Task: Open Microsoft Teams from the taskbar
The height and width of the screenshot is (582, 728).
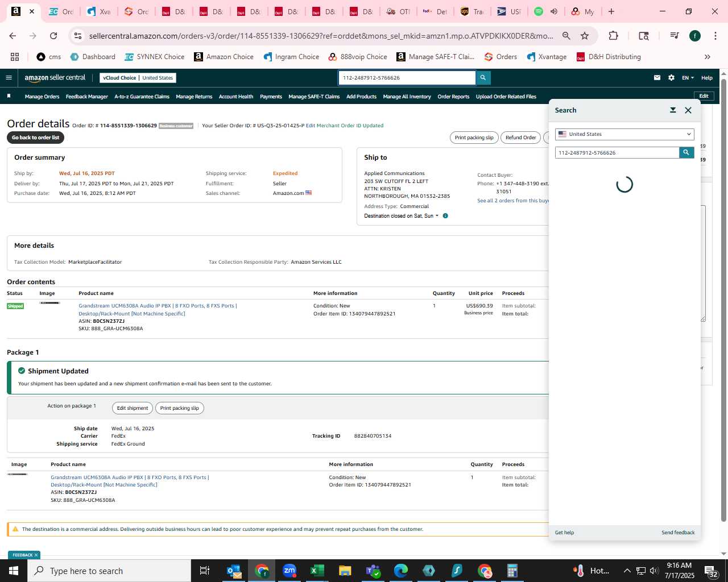Action: point(373,571)
